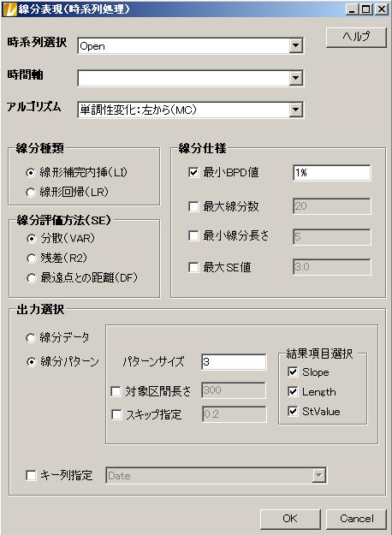
Task: Click the パターンサイズ input field
Action: (234, 362)
